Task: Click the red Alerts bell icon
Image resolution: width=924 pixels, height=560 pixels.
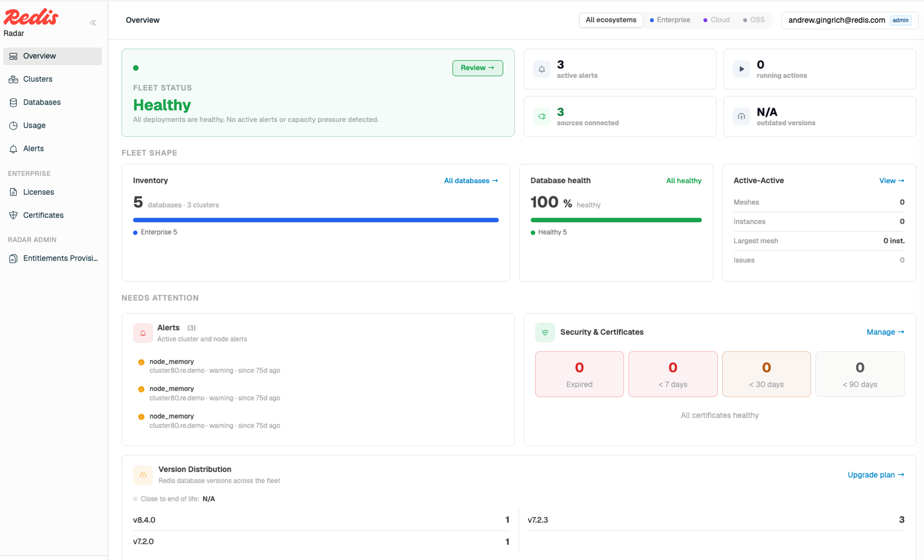Action: click(x=143, y=333)
